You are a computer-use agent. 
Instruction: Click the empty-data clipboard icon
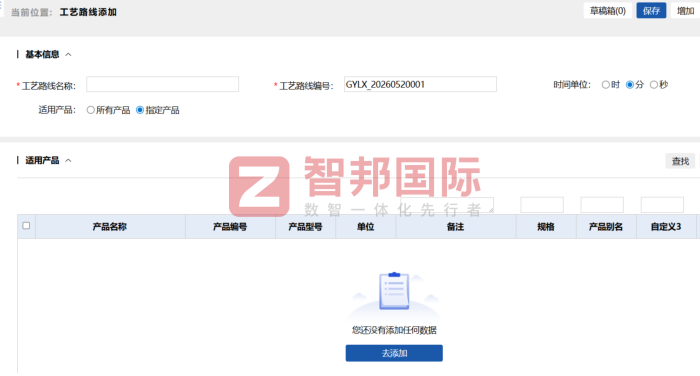click(394, 291)
